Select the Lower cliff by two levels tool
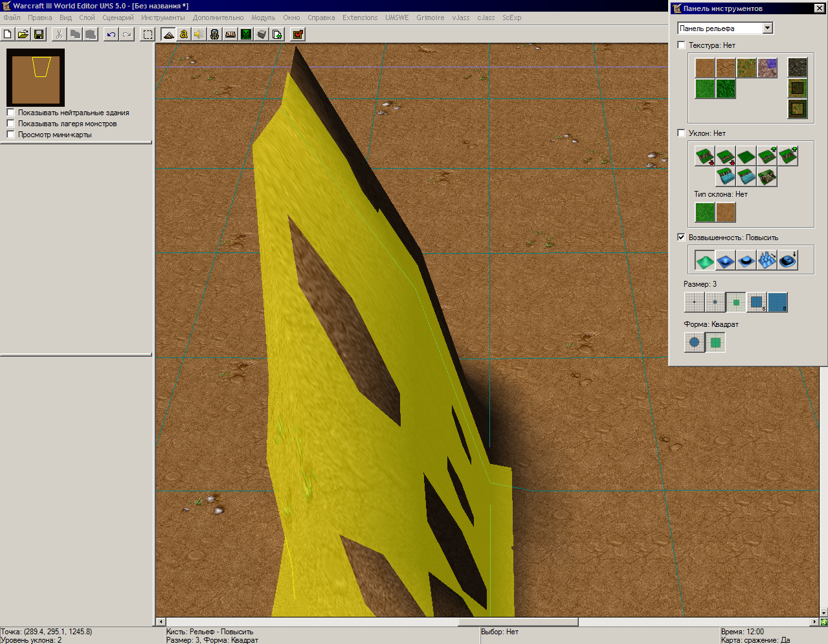Image resolution: width=828 pixels, height=644 pixels. pyautogui.click(x=704, y=156)
